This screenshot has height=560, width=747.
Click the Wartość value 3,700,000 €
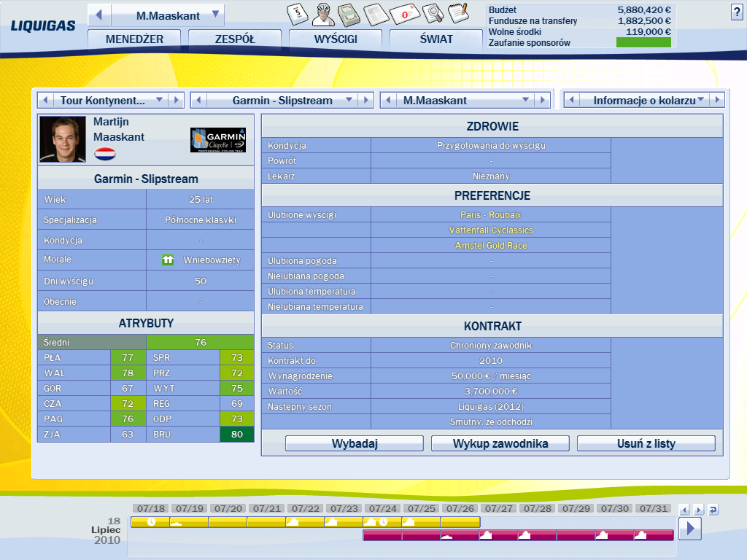pos(491,391)
